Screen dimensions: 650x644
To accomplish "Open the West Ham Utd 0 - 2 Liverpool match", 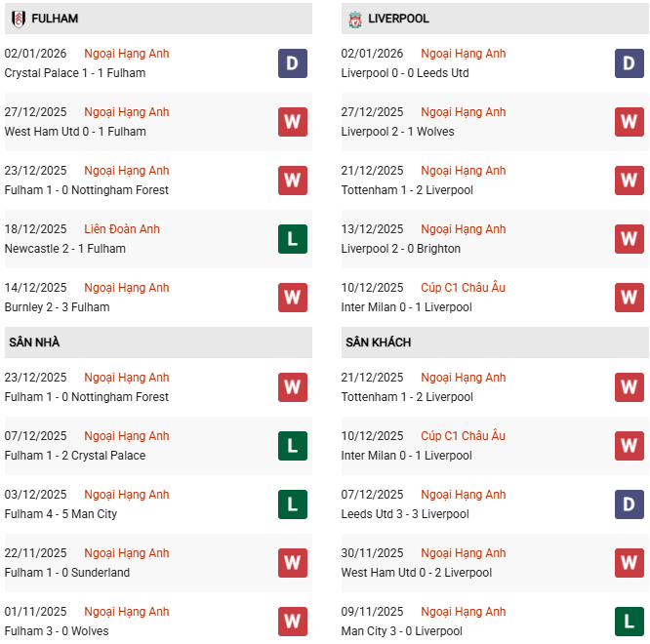I will (417, 573).
